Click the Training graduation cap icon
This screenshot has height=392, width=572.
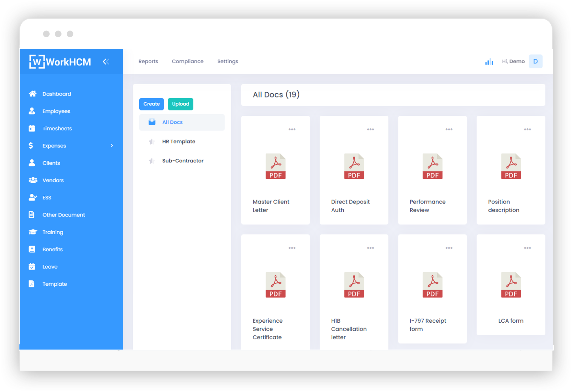point(33,232)
